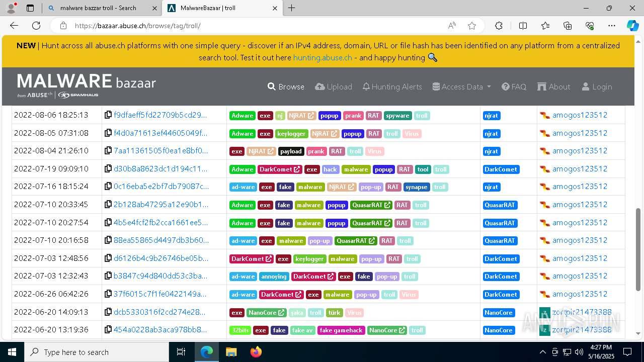Click MALWARE bazaar logo
Image resolution: width=644 pixels, height=362 pixels.
coord(87,85)
